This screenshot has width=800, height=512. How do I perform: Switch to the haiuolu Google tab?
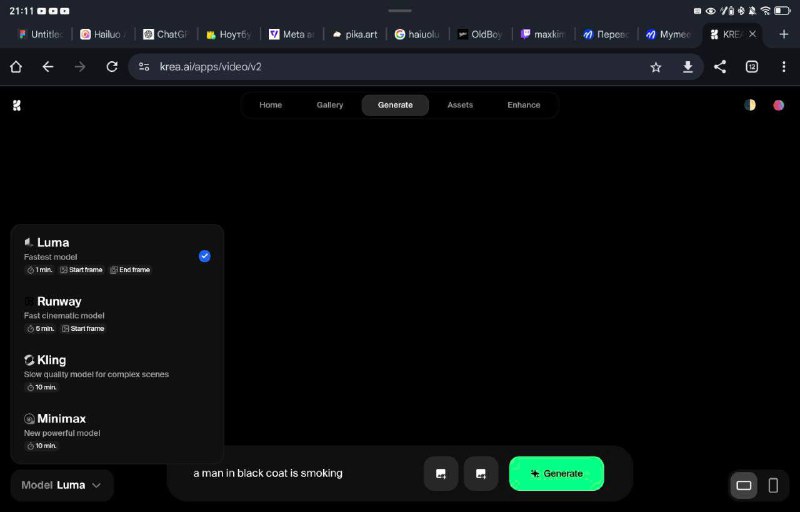[x=417, y=34]
